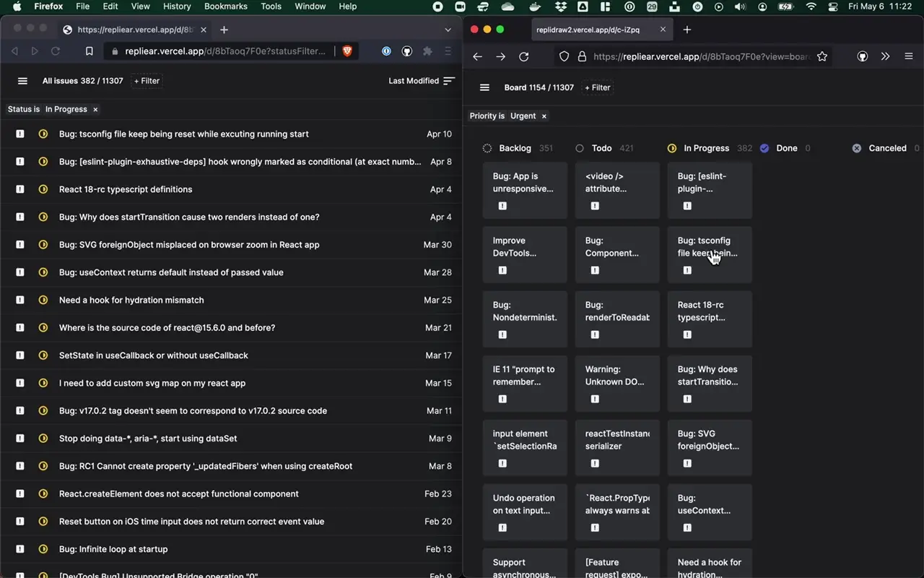This screenshot has height=578, width=924.
Task: Click the Brave shield icon in address bar
Action: 347,51
